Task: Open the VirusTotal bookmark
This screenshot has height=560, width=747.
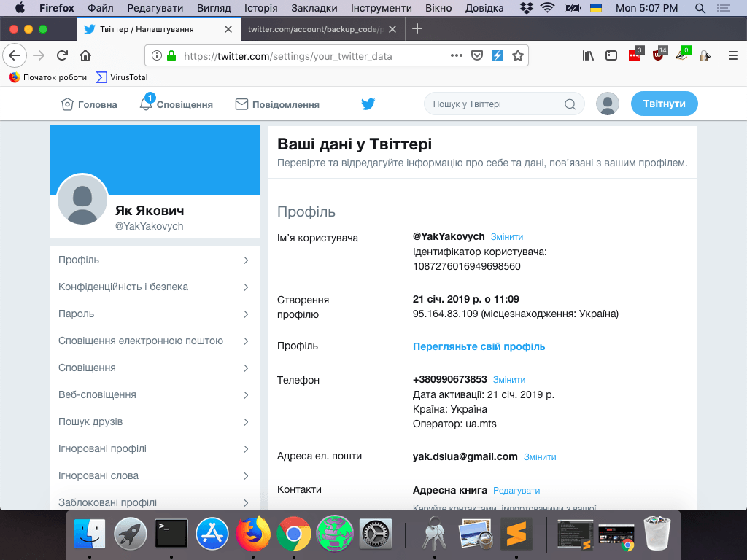Action: 122,77
